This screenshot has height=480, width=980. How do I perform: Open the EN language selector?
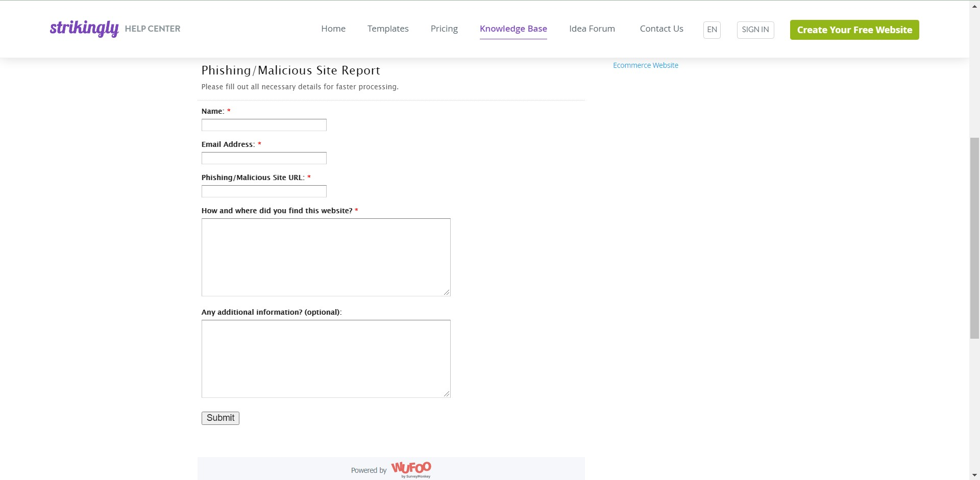point(712,30)
